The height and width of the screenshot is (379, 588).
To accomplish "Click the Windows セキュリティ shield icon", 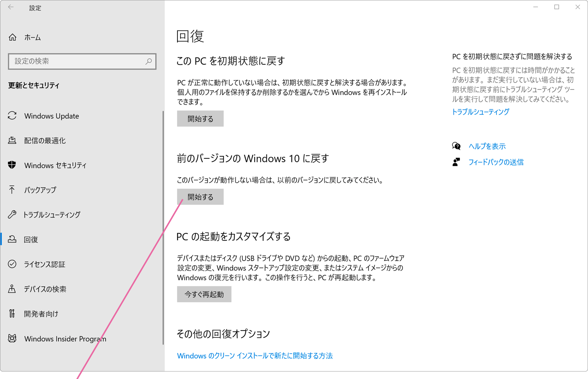I will click(12, 165).
